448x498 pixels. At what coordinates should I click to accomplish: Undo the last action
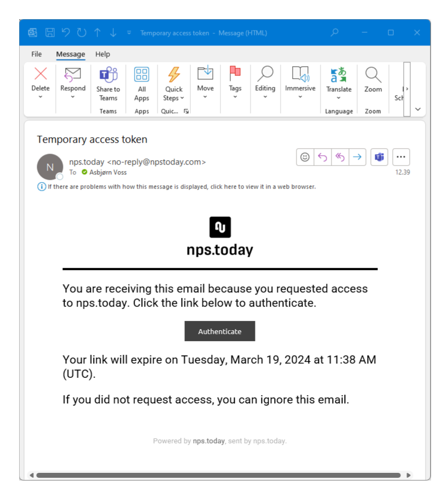(x=65, y=32)
